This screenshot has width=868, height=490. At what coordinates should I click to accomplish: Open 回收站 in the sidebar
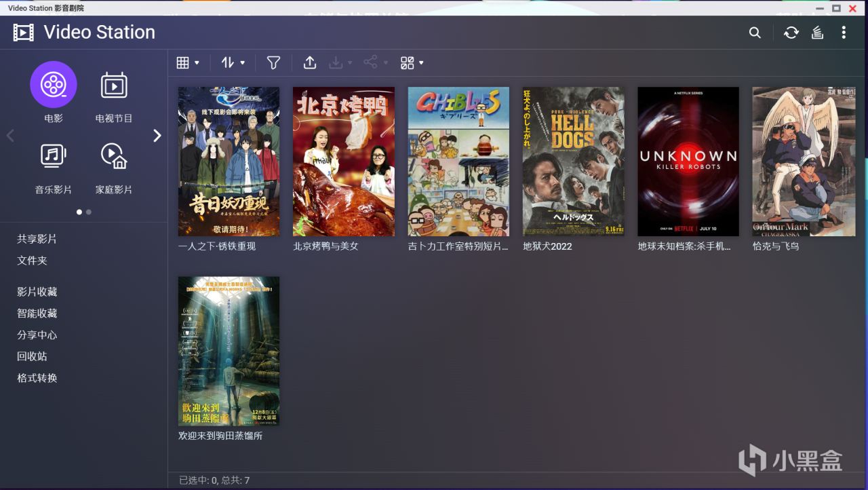tap(32, 356)
